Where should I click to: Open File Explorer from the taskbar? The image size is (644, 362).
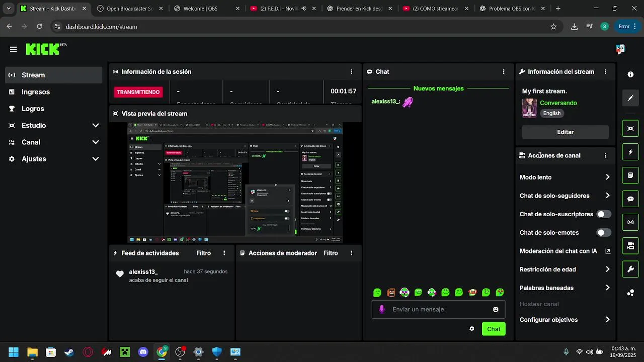tap(32, 352)
